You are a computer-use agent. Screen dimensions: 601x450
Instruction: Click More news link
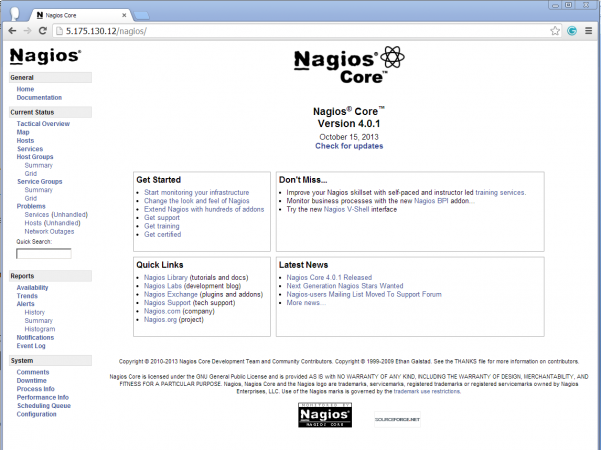pos(306,303)
